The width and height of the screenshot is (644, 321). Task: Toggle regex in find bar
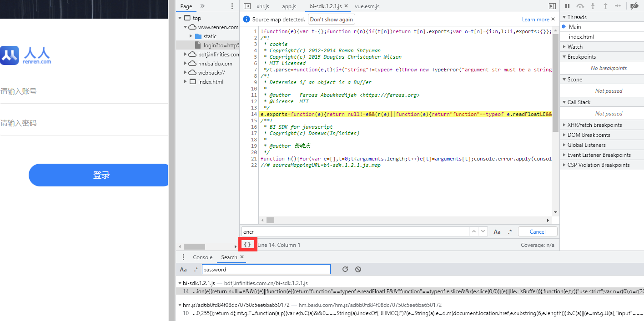click(x=510, y=232)
